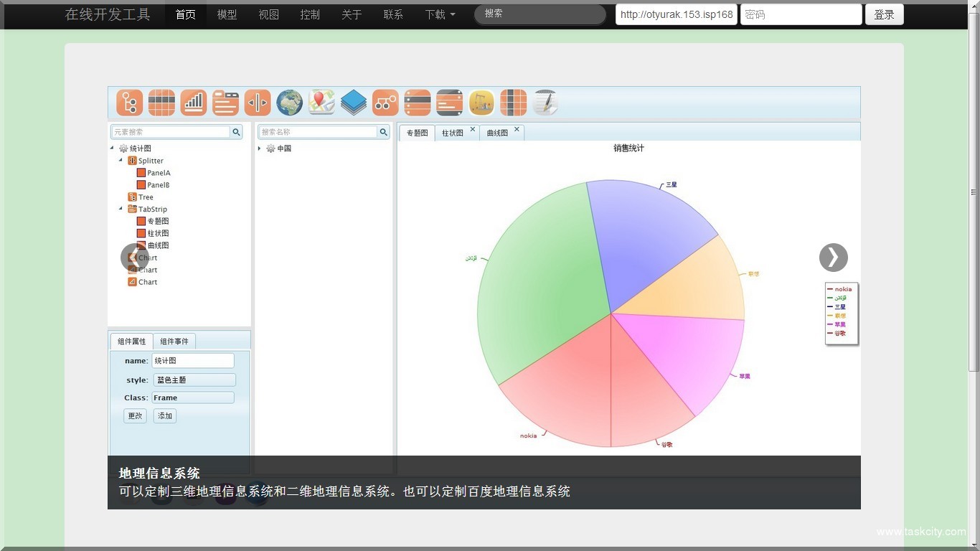Open the 首页 menu item

pos(186,14)
